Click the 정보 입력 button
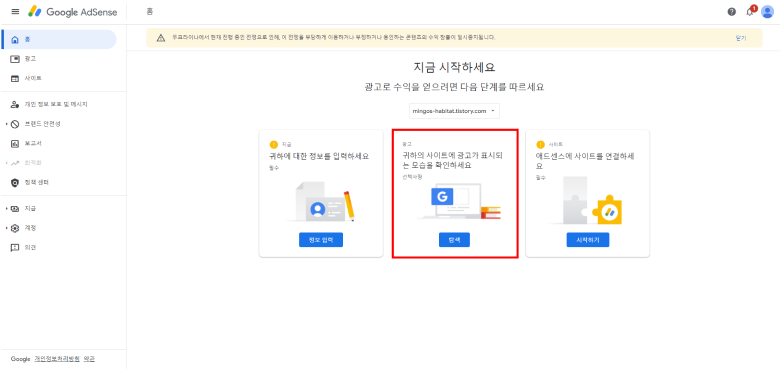Viewport: 780px width, 370px height. coord(321,240)
